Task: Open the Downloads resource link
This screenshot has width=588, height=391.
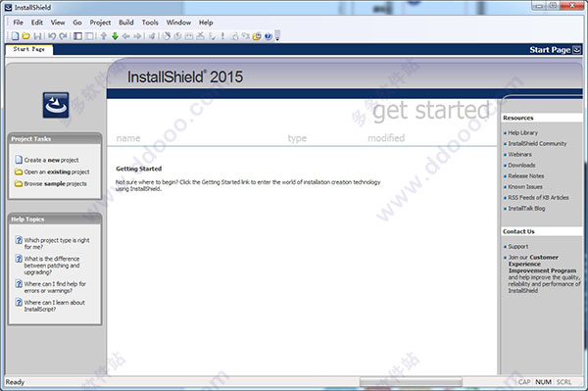Action: point(521,166)
